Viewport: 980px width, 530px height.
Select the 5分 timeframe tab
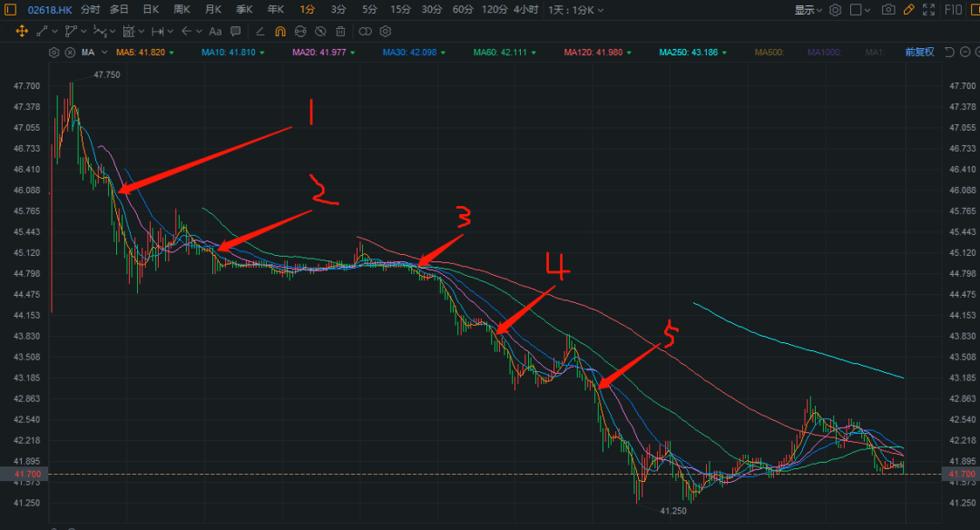pos(369,9)
